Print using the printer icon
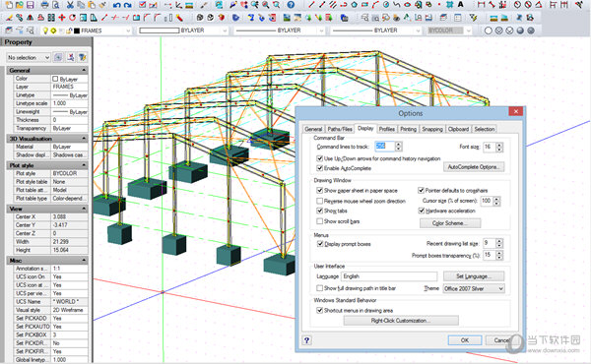Viewport: 591px width, 364px height. coord(45,5)
